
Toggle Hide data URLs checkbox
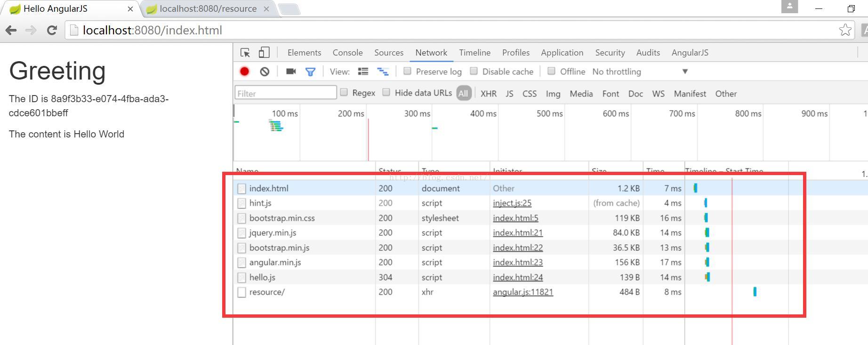[x=386, y=92]
